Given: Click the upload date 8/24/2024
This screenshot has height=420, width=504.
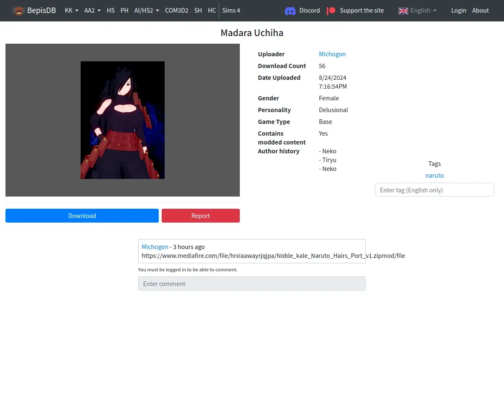Looking at the screenshot, I should point(333,78).
